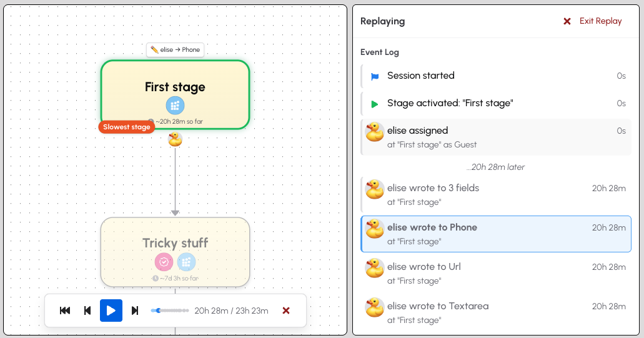Viewport: 644px width, 338px height.
Task: Open the Session started log entry
Action: (x=496, y=76)
